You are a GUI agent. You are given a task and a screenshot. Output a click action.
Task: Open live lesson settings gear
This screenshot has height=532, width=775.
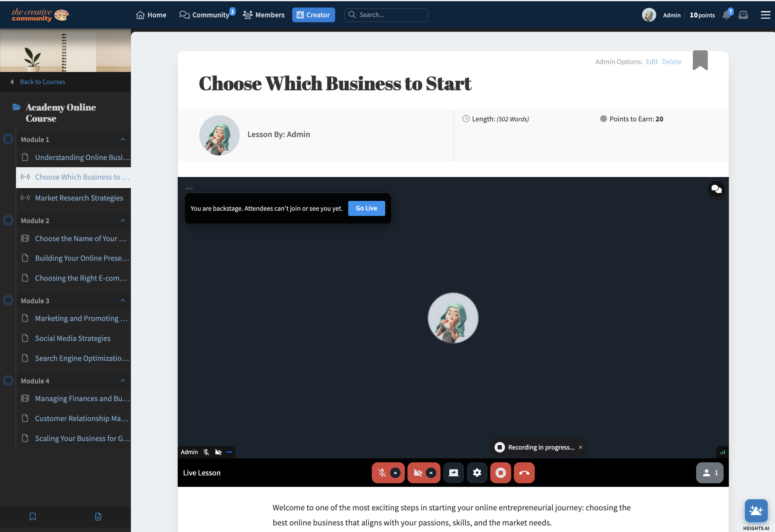(477, 473)
